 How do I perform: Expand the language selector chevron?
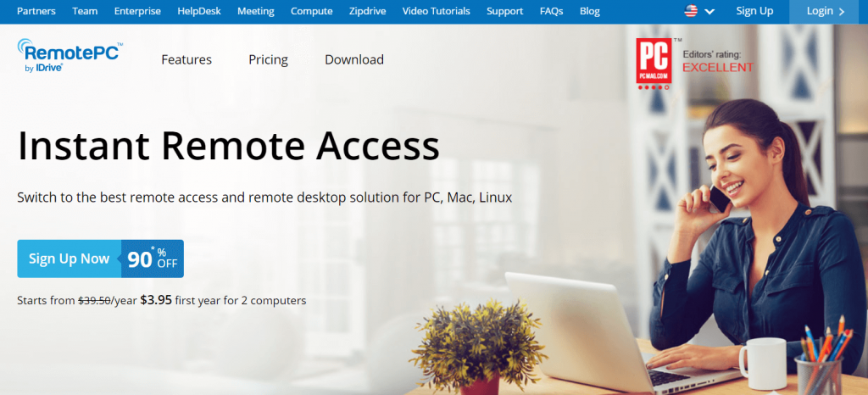coord(709,12)
